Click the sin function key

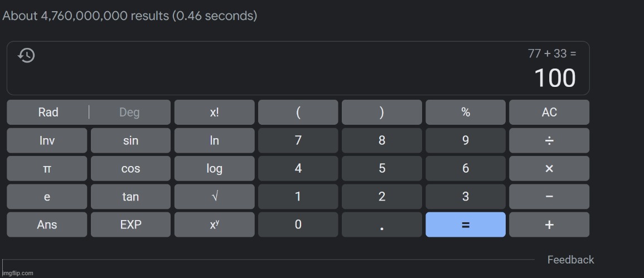click(x=130, y=140)
